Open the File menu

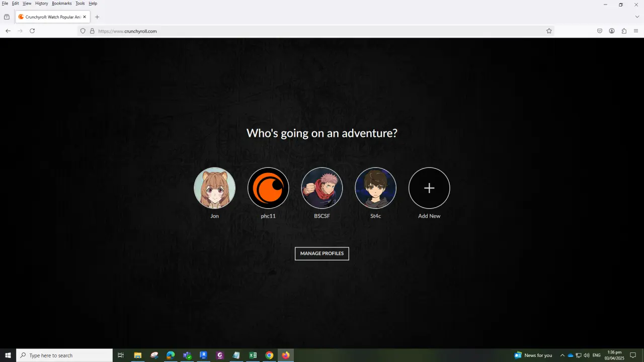[x=5, y=4]
